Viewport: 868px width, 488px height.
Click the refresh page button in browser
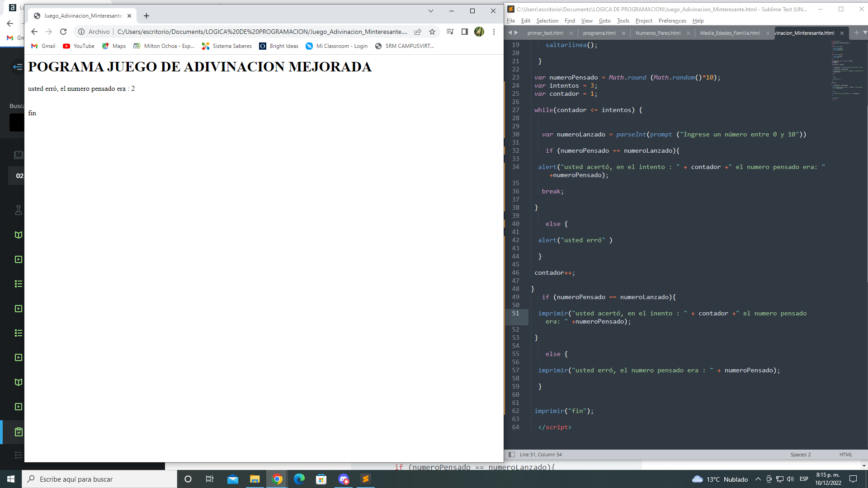[64, 32]
